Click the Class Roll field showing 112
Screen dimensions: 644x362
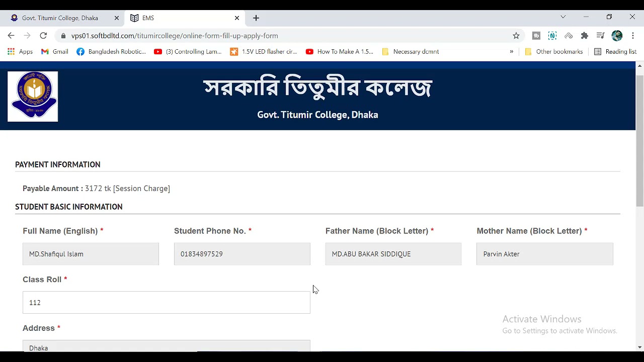pyautogui.click(x=167, y=303)
